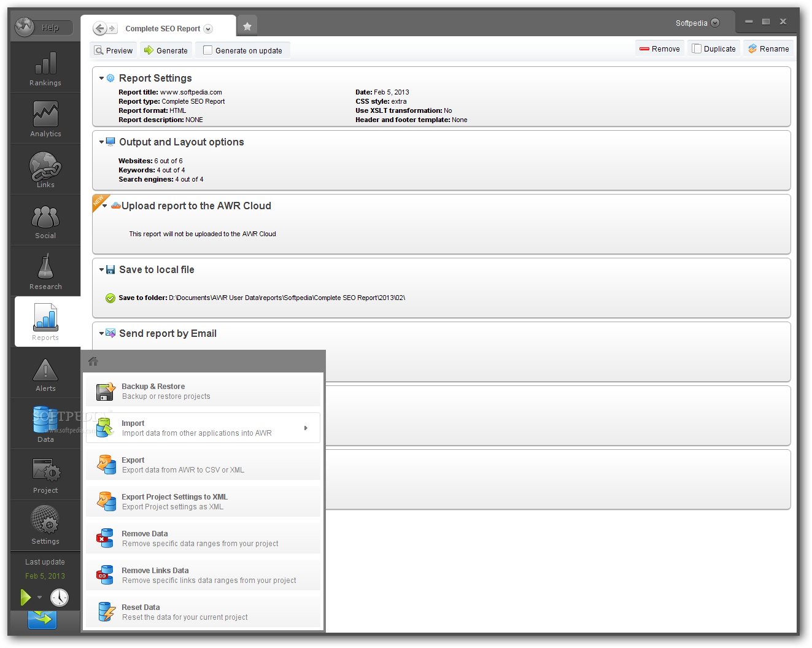Screen dimensions: 812x648
Task: Click the 'Report format: HTML' line
Action: point(152,110)
